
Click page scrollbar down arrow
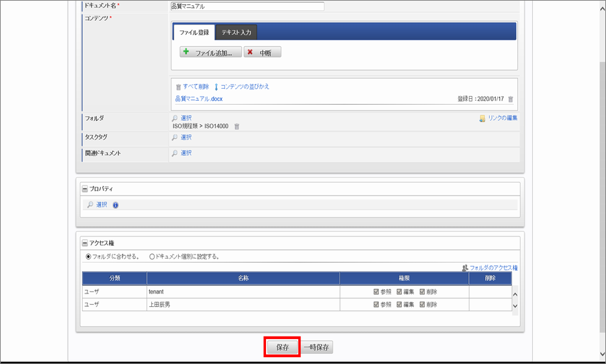[603, 353]
